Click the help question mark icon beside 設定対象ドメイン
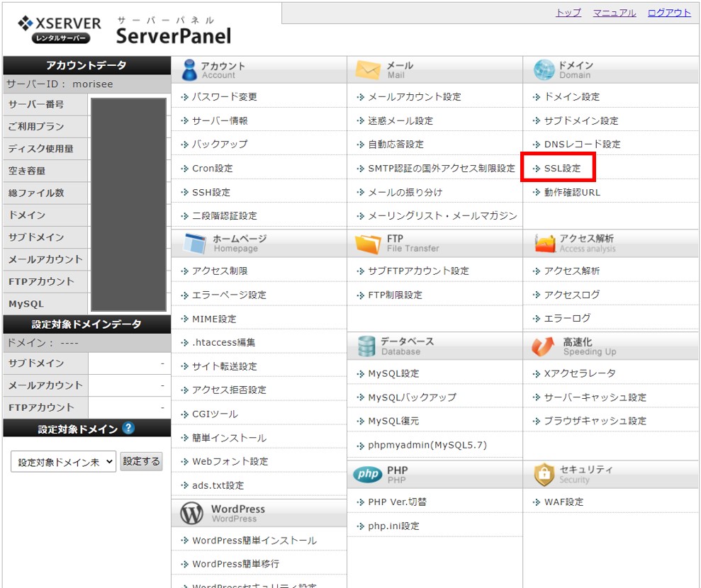This screenshot has width=701, height=588. pos(128,428)
